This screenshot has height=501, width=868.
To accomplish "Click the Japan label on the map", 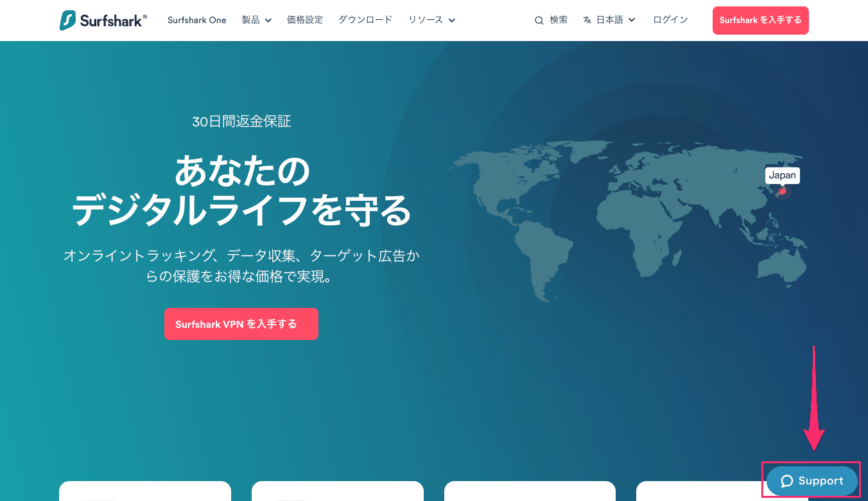I will pos(783,175).
